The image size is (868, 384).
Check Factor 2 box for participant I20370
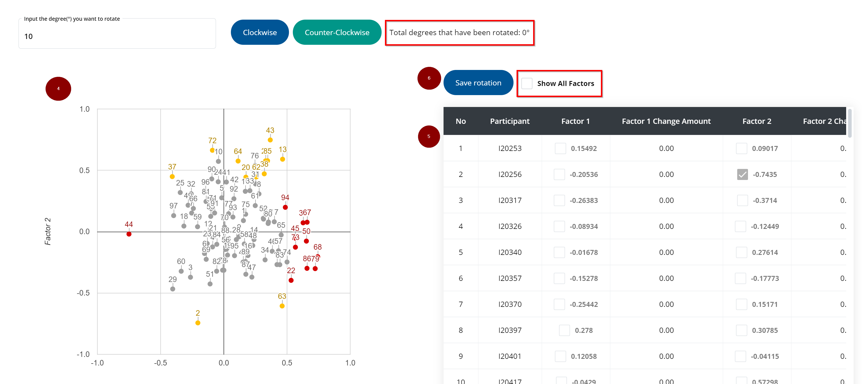pyautogui.click(x=741, y=304)
